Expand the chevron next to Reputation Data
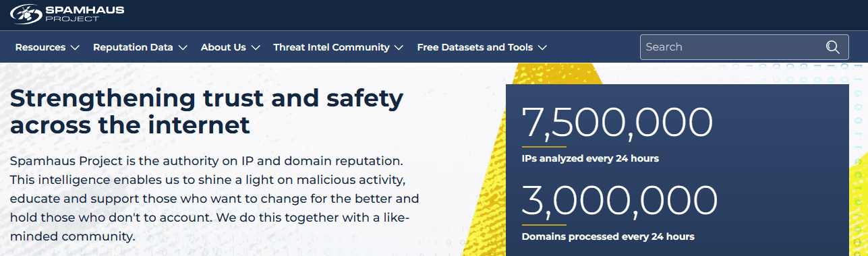Image resolution: width=868 pixels, height=256 pixels. (x=183, y=48)
